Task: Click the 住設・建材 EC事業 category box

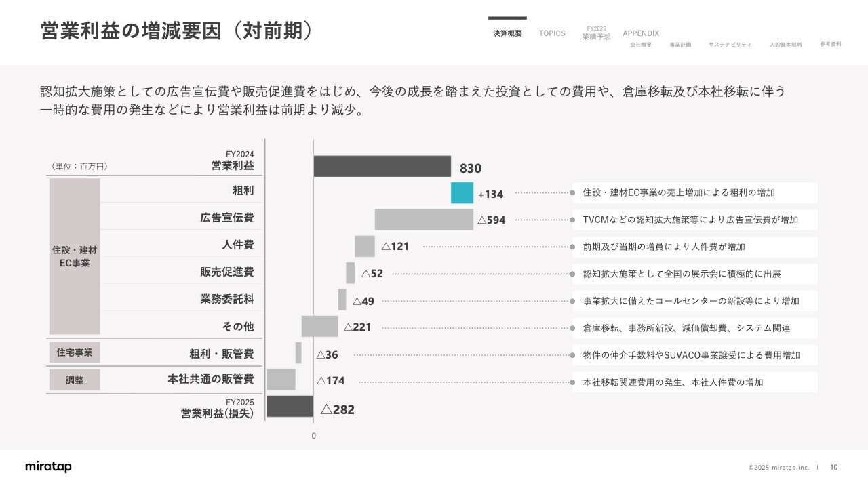Action: pos(75,256)
